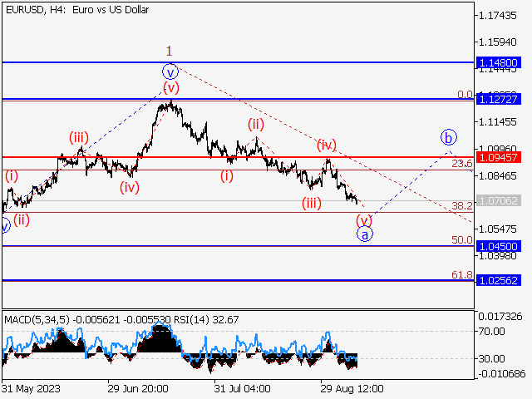
Task: Select the gray 1.07062 current price tag
Action: click(499, 200)
